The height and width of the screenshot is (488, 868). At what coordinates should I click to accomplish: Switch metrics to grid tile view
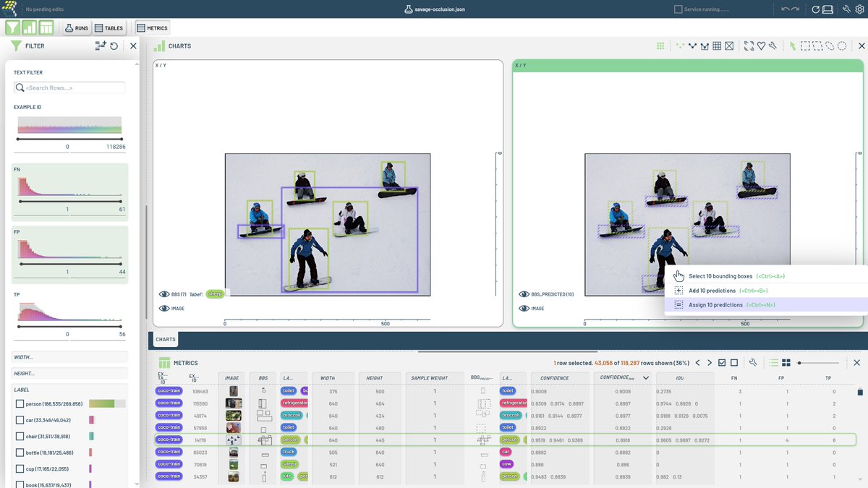(x=786, y=363)
